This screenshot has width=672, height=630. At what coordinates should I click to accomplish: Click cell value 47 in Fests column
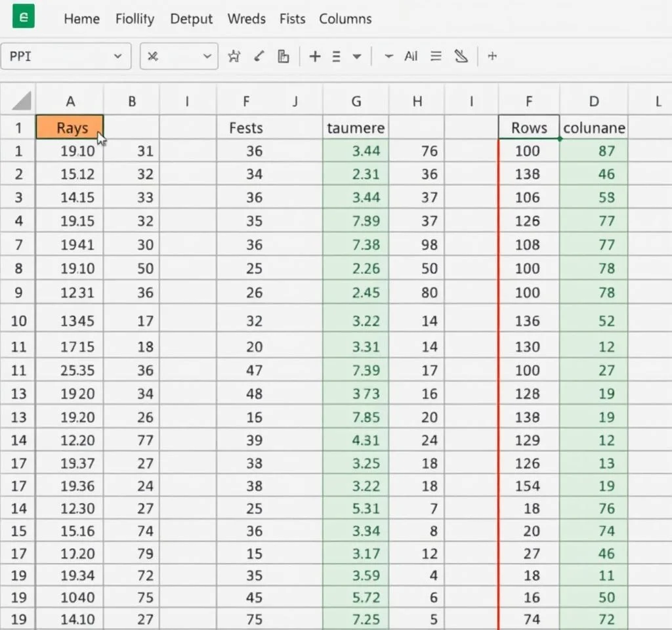[254, 370]
